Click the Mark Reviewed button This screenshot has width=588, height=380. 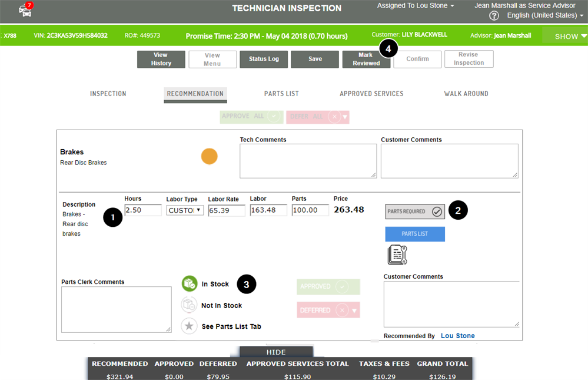[366, 59]
